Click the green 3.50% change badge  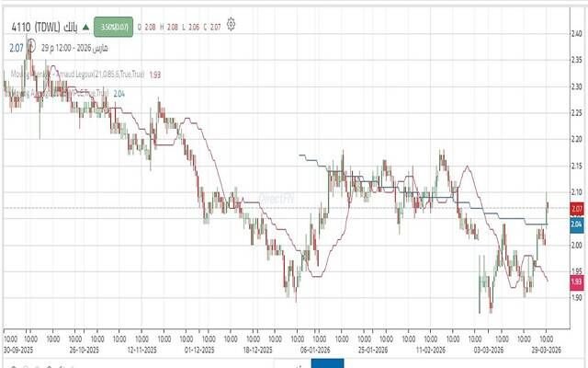click(x=113, y=27)
